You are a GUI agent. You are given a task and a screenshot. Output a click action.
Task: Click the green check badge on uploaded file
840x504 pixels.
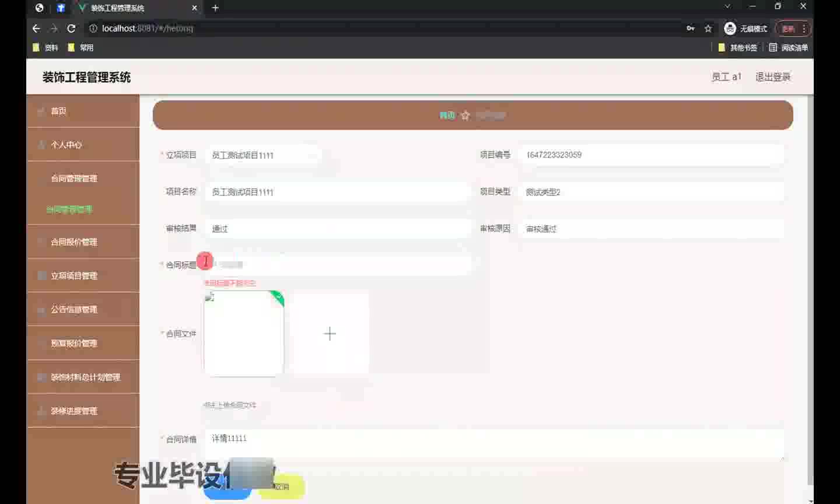[x=278, y=297]
